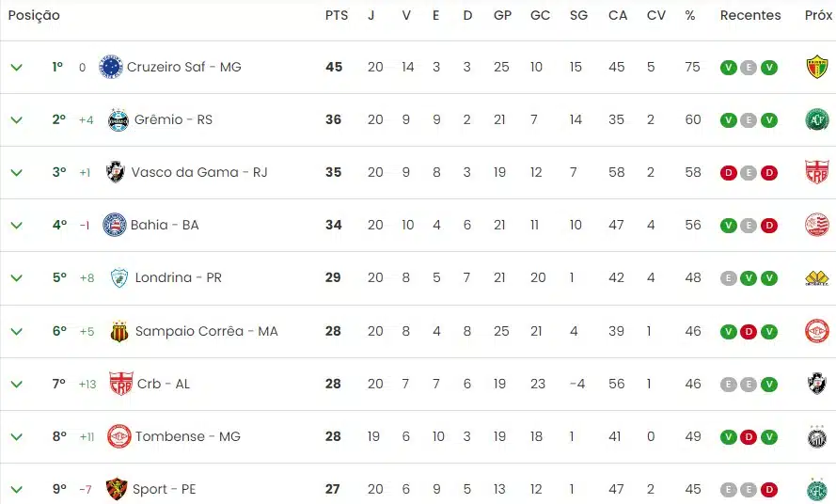This screenshot has width=836, height=504.
Task: Click the Cruzeiro club crest icon
Action: click(x=111, y=67)
